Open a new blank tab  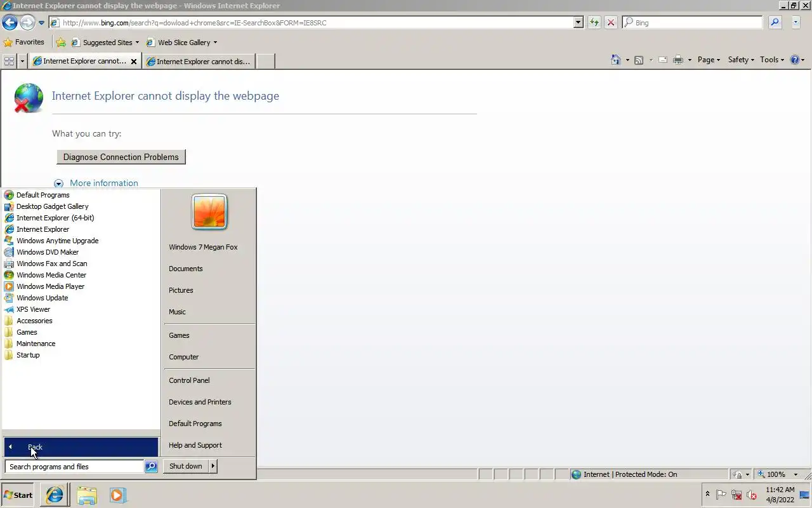click(x=266, y=62)
